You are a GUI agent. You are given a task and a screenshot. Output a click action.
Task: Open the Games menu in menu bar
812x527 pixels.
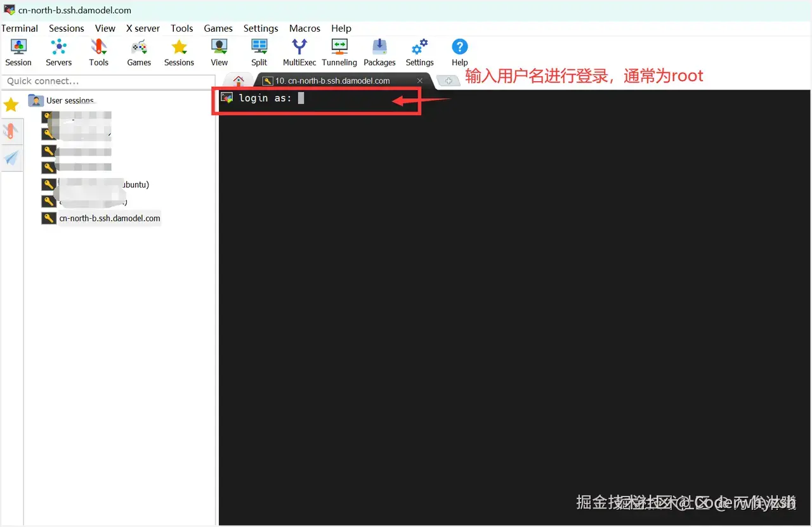218,29
